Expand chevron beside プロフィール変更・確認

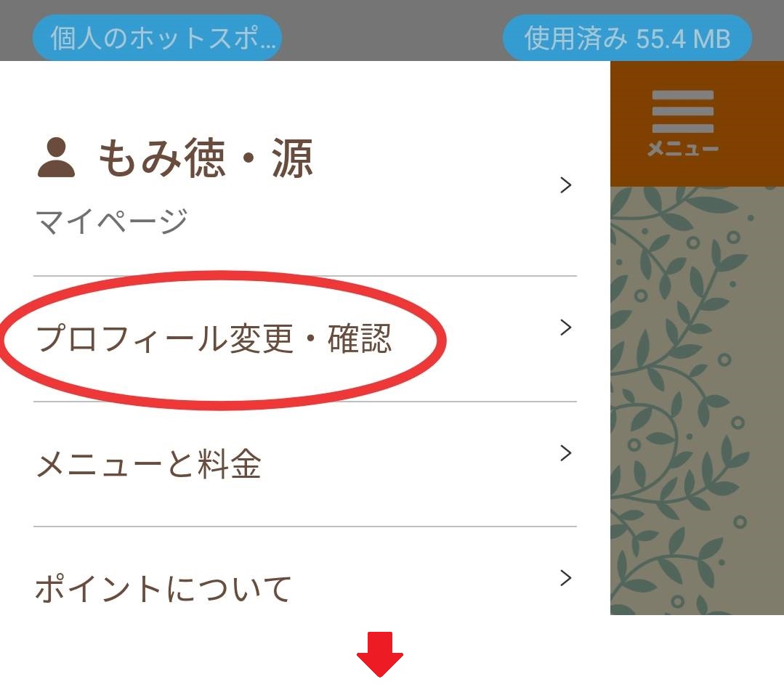[x=565, y=328]
